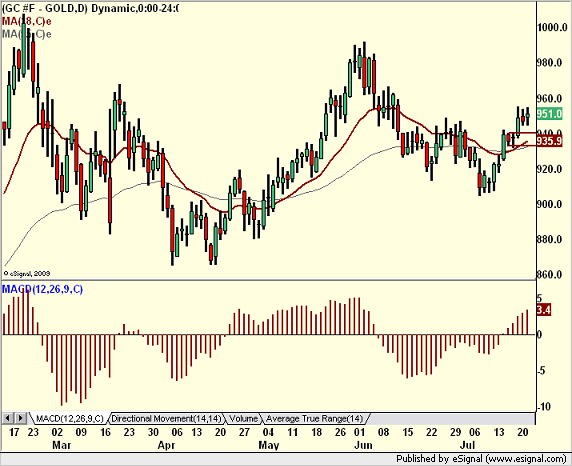Click the 980.0 price axis label
Screen dimensions: 572x466
click(x=549, y=63)
